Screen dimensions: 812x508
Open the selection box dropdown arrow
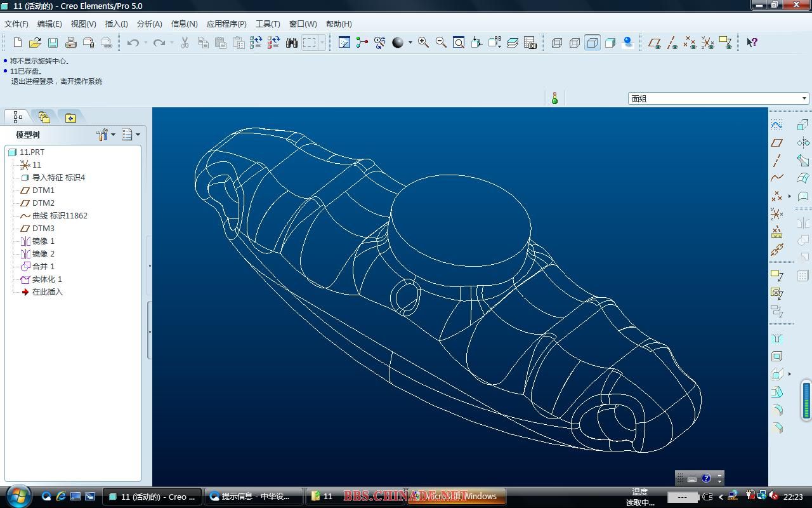point(322,43)
